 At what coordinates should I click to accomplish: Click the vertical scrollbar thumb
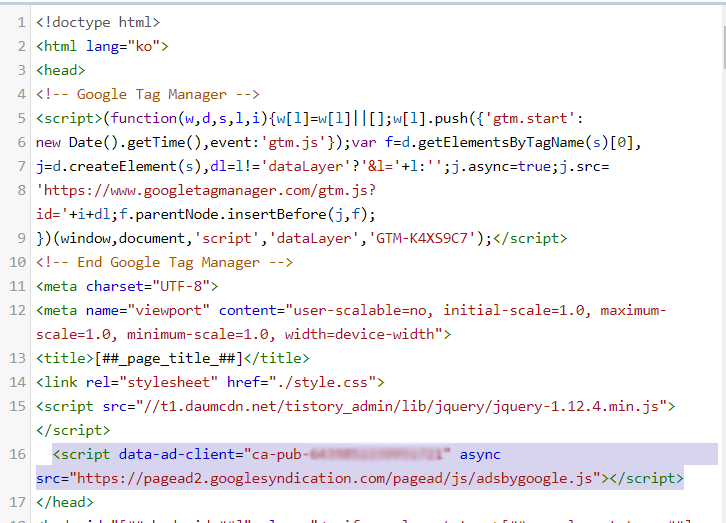point(723,48)
